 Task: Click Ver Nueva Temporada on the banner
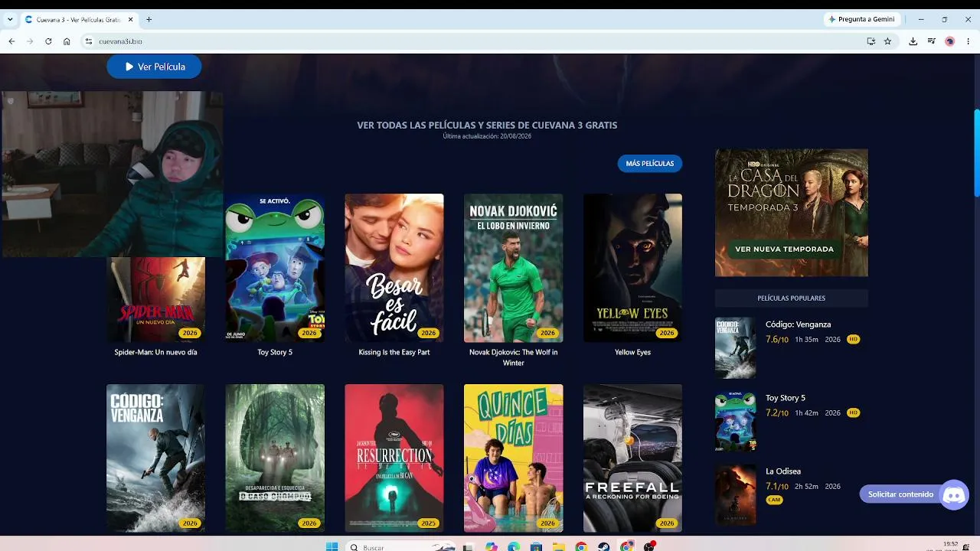click(x=784, y=249)
